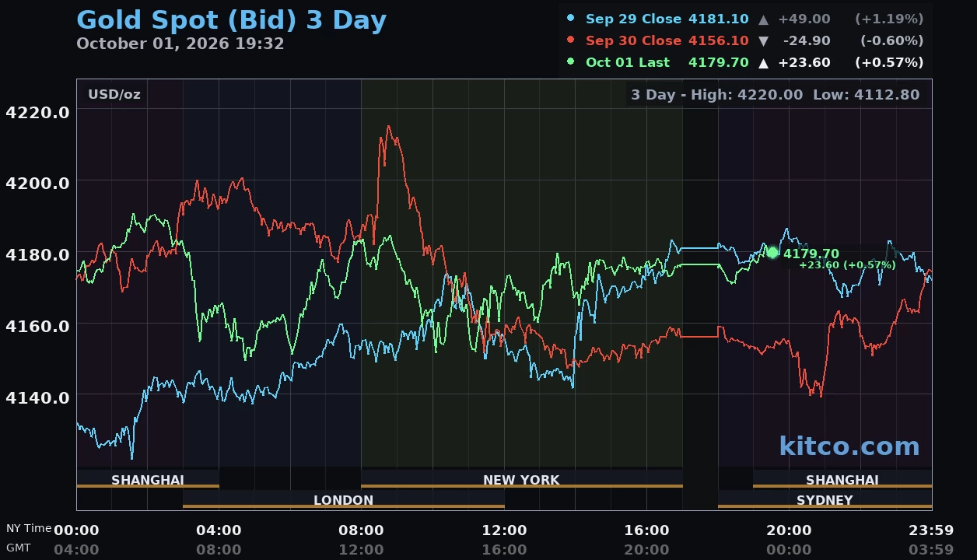Viewport: 977px width, 560px height.
Task: Click the NY Time 23:59 axis tick label
Action: 931,530
